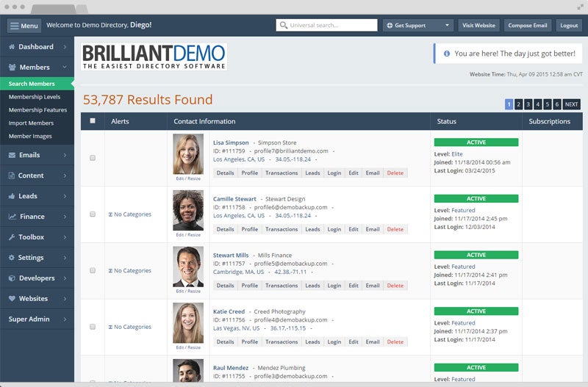The height and width of the screenshot is (387, 588).
Task: Collapse the Members section chevron
Action: (65, 67)
